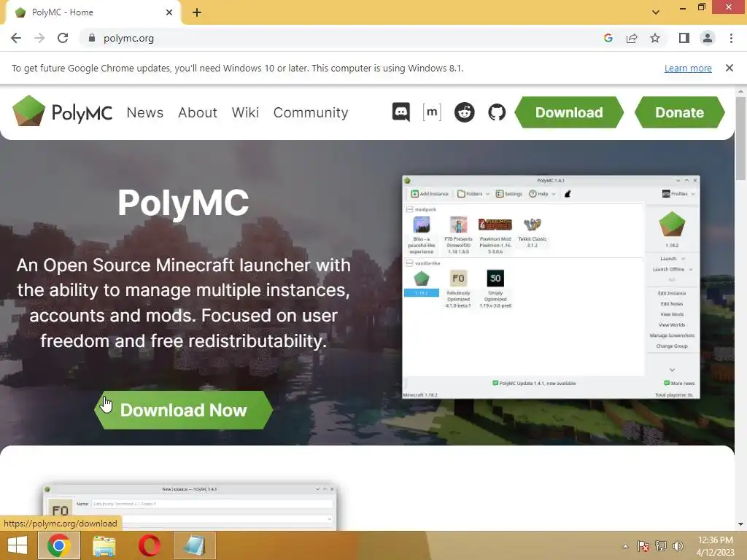The width and height of the screenshot is (747, 560).
Task: Visit the PolyMC Reddit icon link
Action: pos(464,112)
